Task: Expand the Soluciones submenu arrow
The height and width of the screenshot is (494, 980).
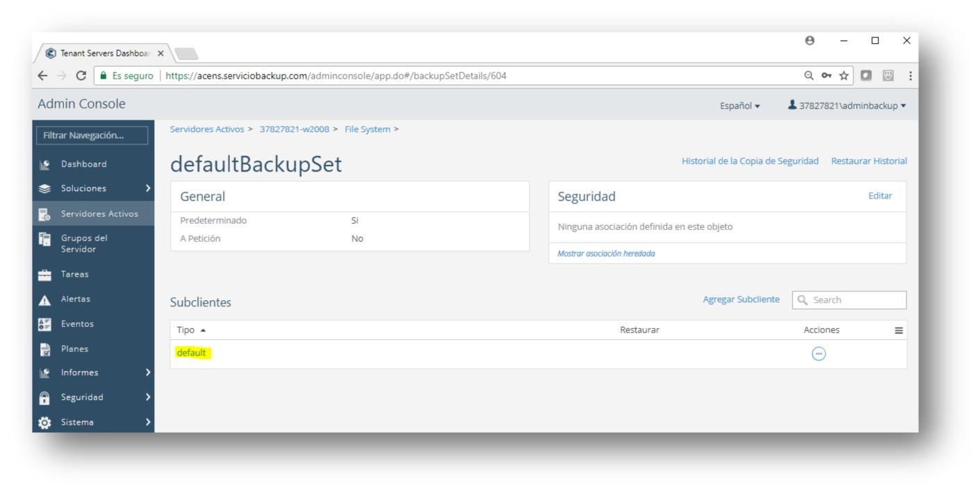Action: [147, 189]
